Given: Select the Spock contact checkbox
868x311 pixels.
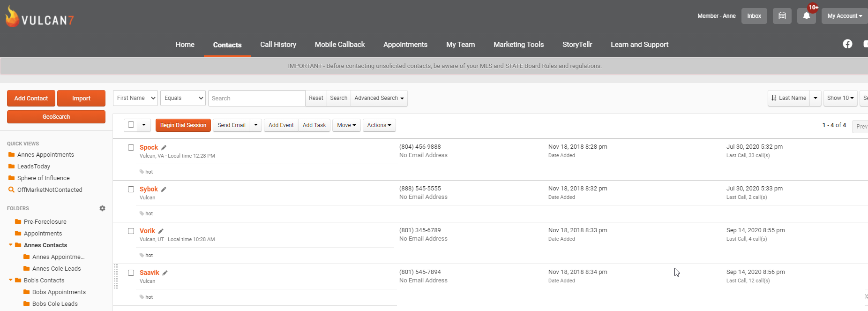Looking at the screenshot, I should point(131,147).
